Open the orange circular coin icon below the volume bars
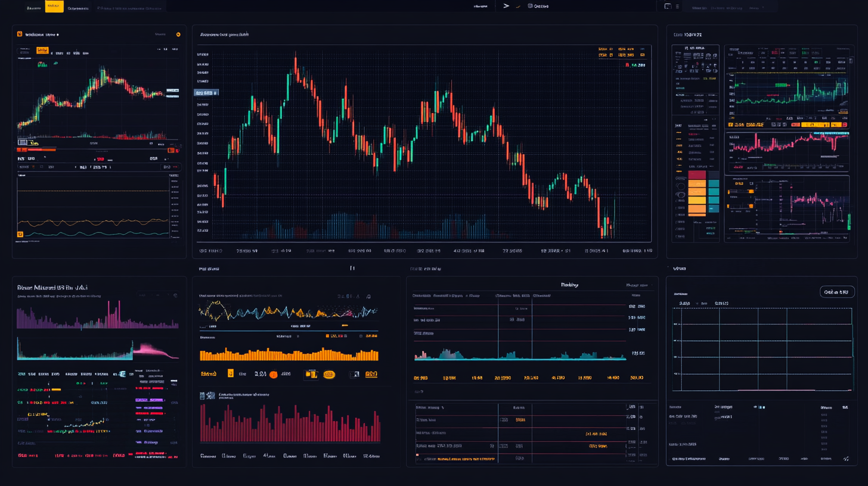This screenshot has width=868, height=486. [x=273, y=375]
